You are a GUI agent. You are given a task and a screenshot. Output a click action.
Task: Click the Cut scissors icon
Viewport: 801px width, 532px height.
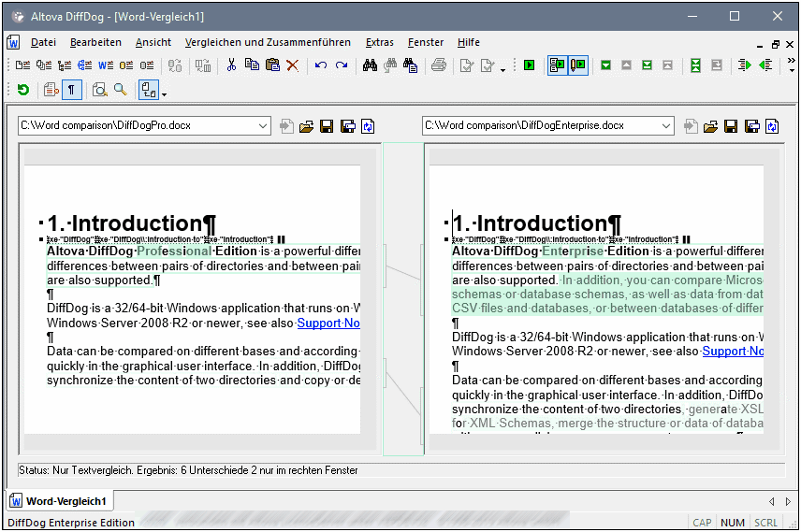pos(231,65)
